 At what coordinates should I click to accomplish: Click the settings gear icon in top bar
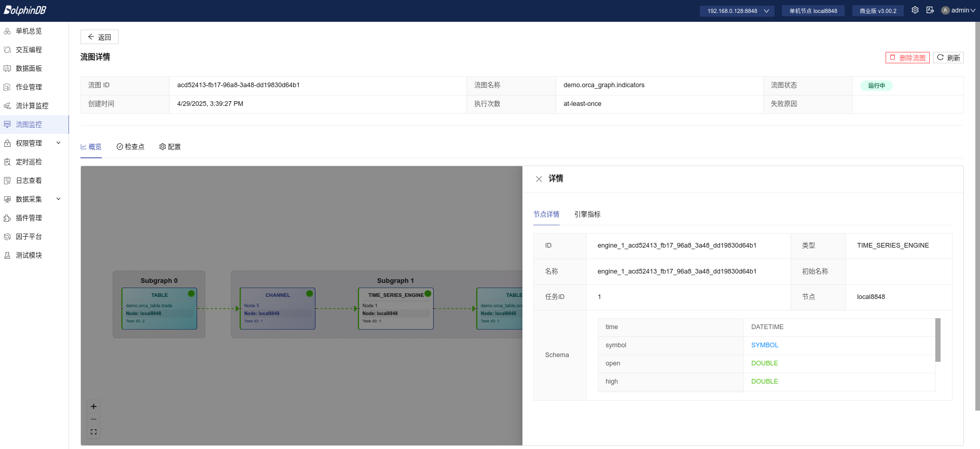coord(915,10)
